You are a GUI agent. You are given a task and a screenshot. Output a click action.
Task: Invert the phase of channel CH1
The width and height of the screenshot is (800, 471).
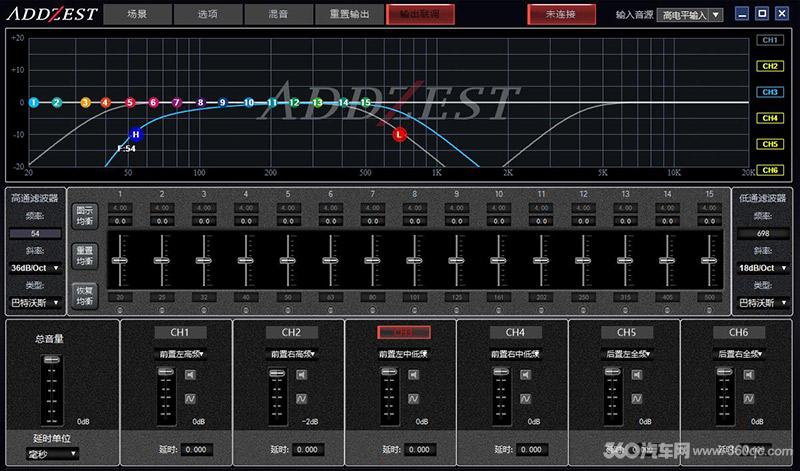pyautogui.click(x=190, y=399)
